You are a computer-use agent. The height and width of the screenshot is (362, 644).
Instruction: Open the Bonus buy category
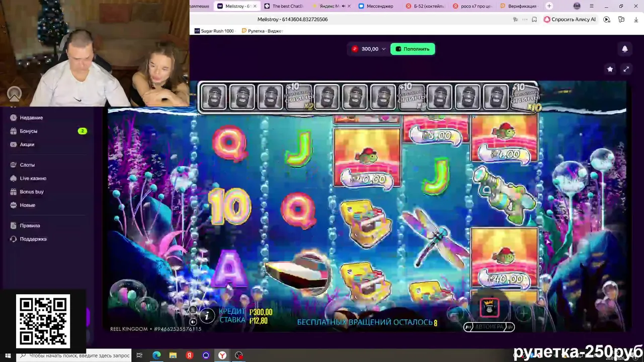pyautogui.click(x=32, y=192)
